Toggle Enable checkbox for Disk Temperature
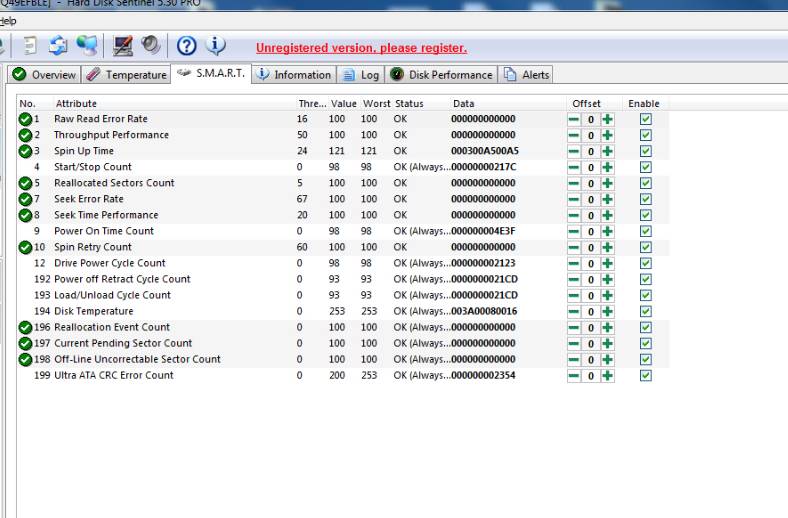Image resolution: width=788 pixels, height=518 pixels. (x=646, y=312)
